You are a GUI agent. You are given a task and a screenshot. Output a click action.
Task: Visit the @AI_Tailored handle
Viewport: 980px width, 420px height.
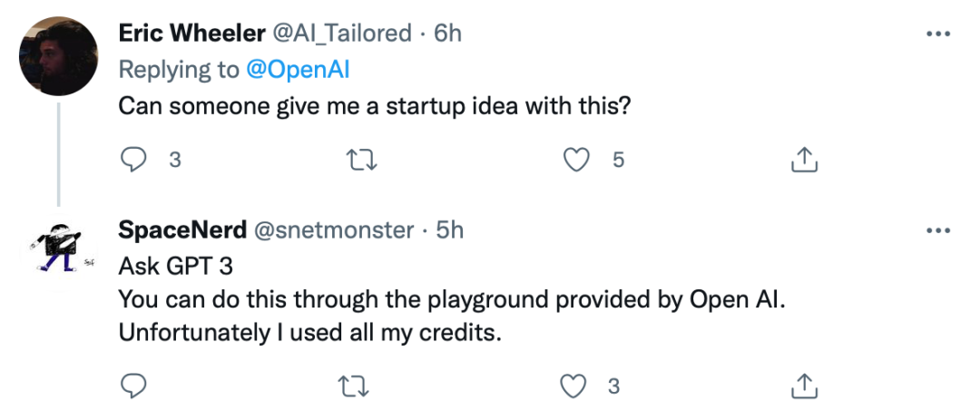342,34
